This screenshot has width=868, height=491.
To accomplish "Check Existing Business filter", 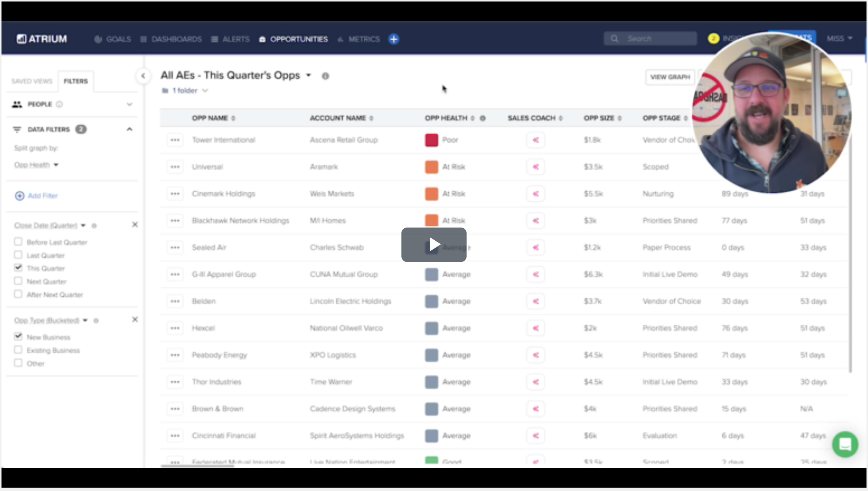I will click(x=18, y=350).
